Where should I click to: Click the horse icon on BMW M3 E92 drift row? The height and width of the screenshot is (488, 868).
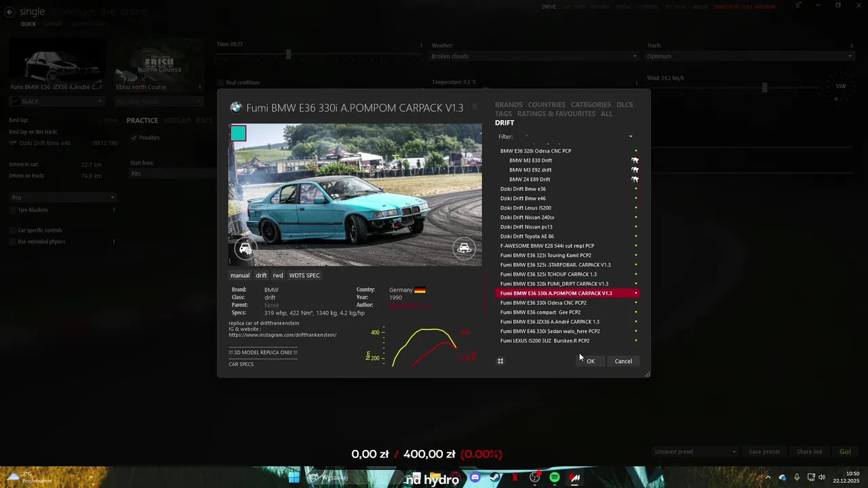pyautogui.click(x=635, y=170)
